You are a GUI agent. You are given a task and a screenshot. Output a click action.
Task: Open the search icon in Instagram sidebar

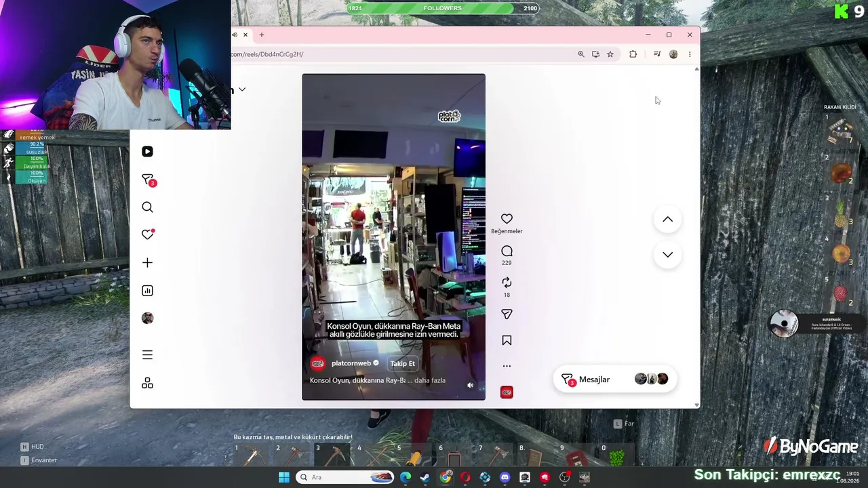pyautogui.click(x=147, y=207)
